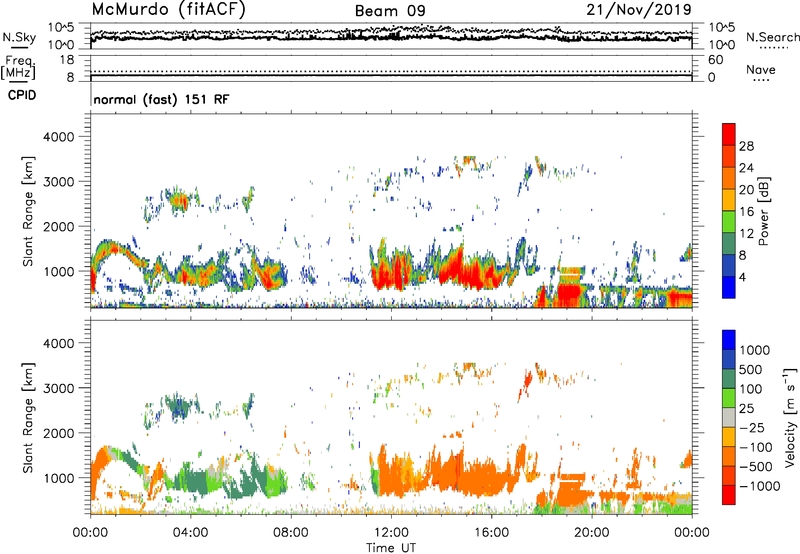Click the '-1000' tick on Velocity colorbar

[x=760, y=486]
